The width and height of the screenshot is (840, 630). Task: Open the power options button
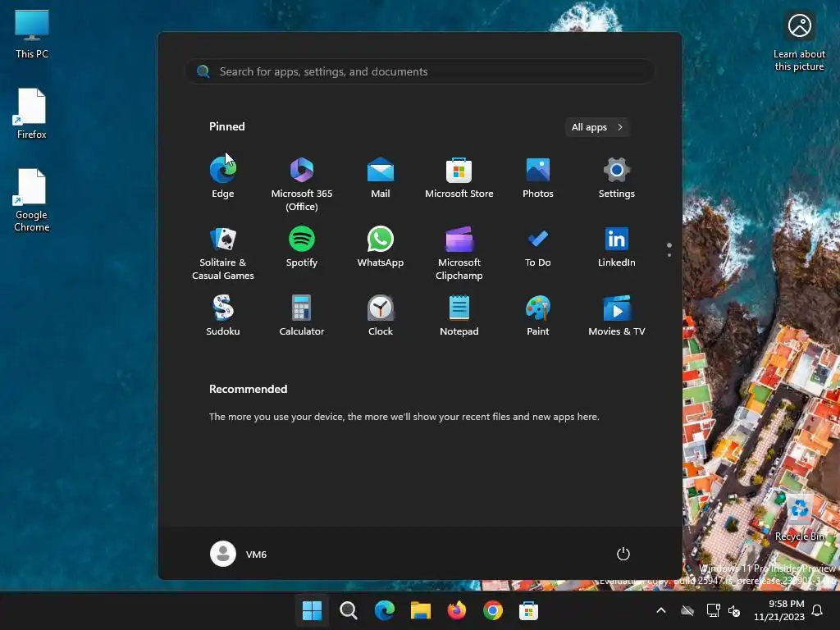623,554
